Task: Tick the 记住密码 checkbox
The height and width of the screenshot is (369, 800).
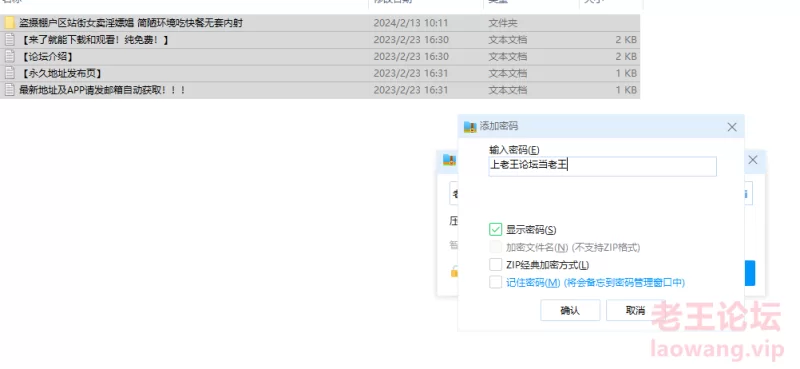Action: 495,282
